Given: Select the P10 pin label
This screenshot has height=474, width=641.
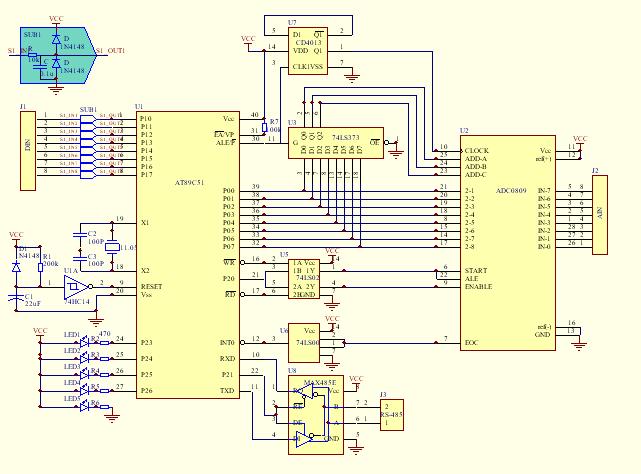Looking at the screenshot, I should 146,119.
